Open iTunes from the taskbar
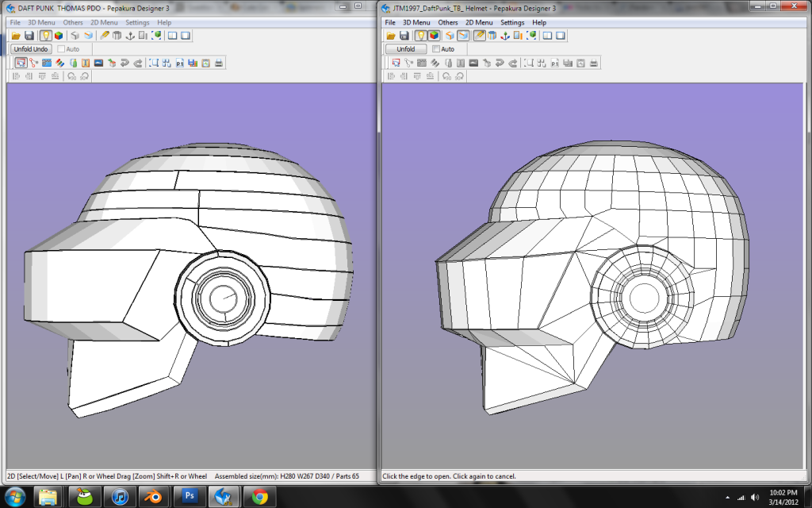 [120, 497]
